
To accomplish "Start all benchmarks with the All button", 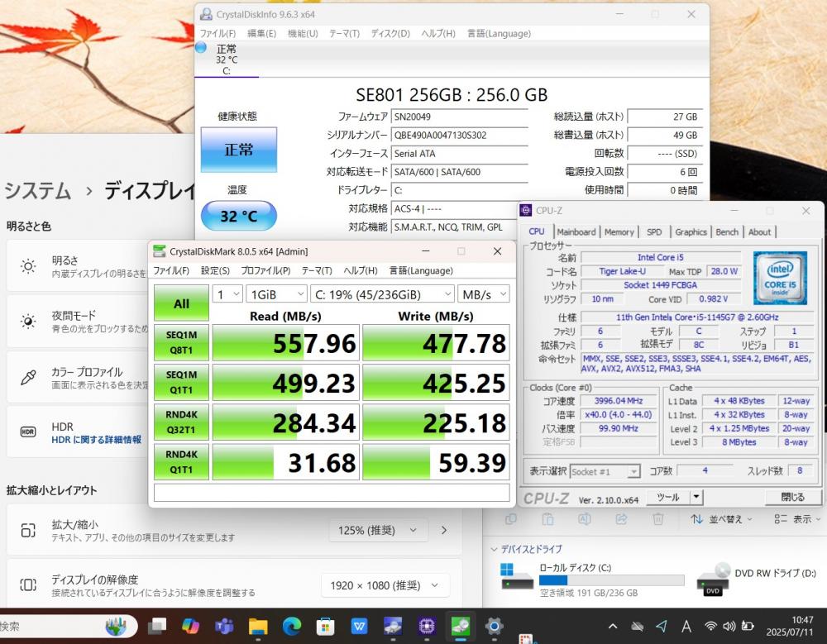I will point(181,303).
